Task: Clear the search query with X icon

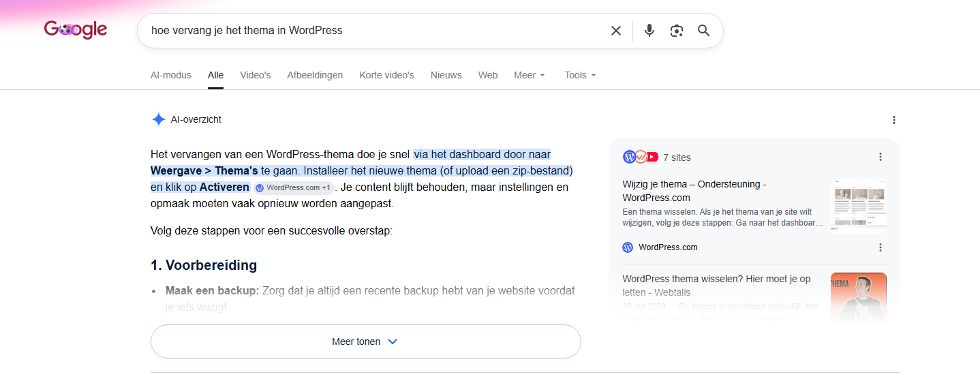Action: (x=616, y=31)
